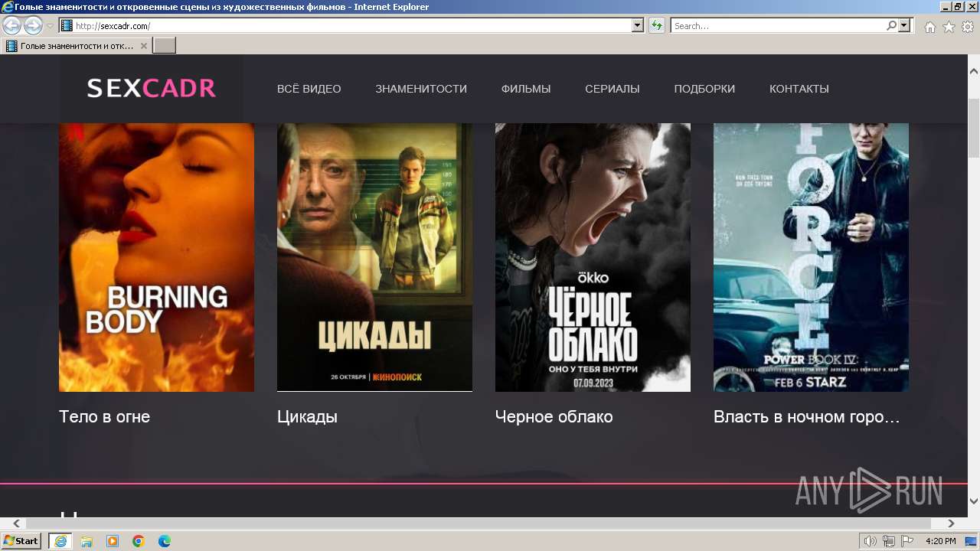980x551 pixels.
Task: Click the Search box field
Action: click(778, 25)
